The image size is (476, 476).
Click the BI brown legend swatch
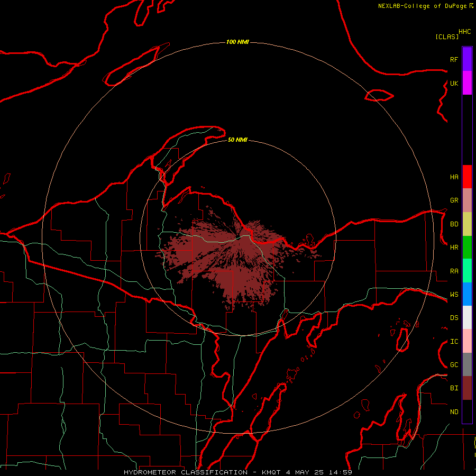467,388
